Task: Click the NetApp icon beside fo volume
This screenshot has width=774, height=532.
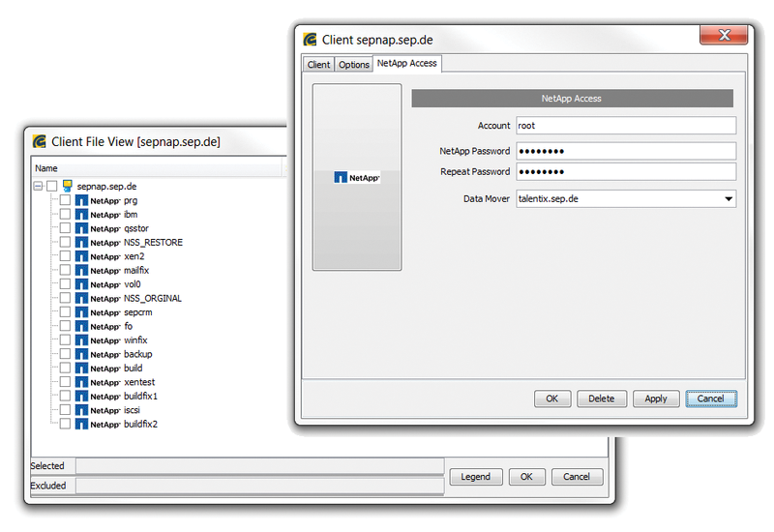Action: pyautogui.click(x=81, y=326)
